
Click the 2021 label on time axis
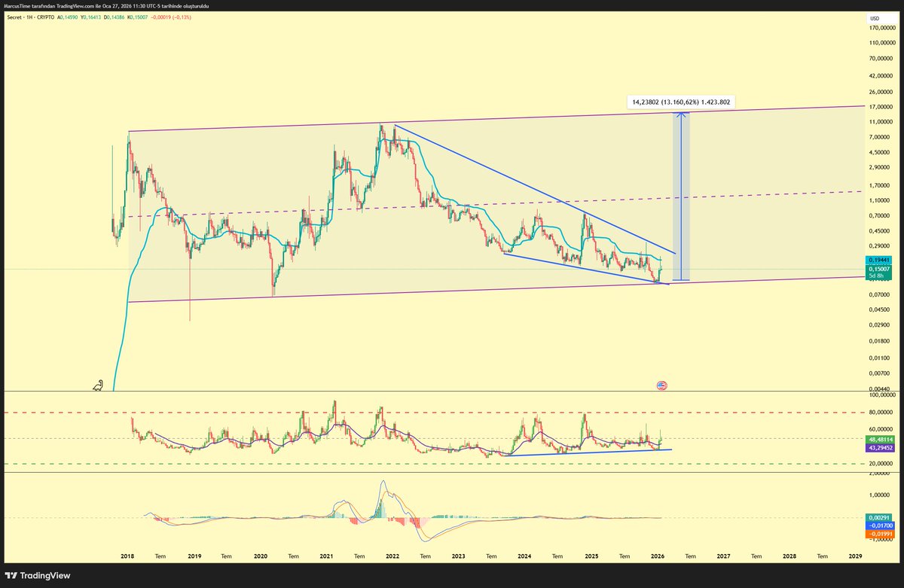pos(326,556)
